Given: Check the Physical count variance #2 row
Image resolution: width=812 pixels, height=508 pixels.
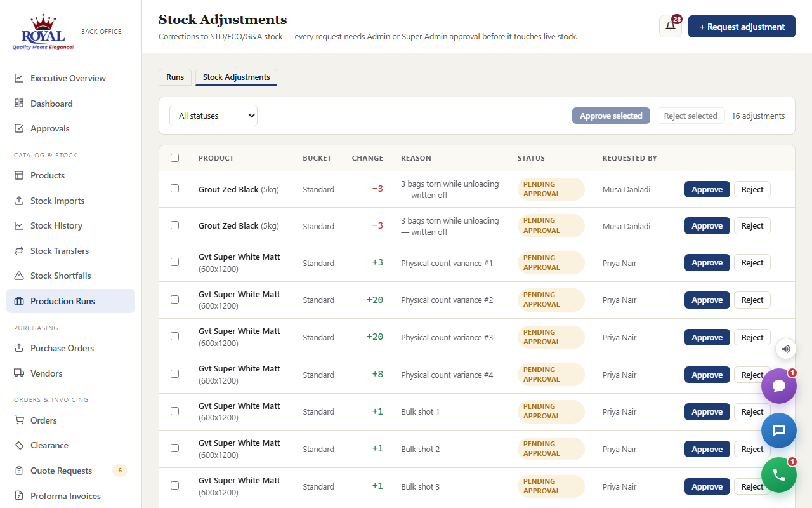Looking at the screenshot, I should click(175, 300).
